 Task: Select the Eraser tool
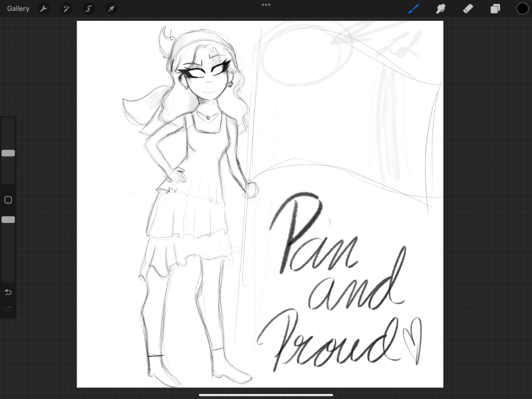468,8
